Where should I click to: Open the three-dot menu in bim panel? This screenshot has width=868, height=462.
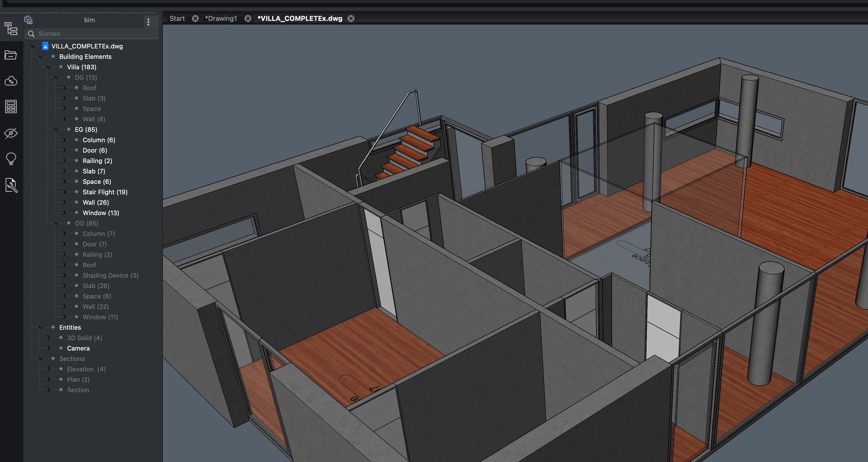click(148, 22)
